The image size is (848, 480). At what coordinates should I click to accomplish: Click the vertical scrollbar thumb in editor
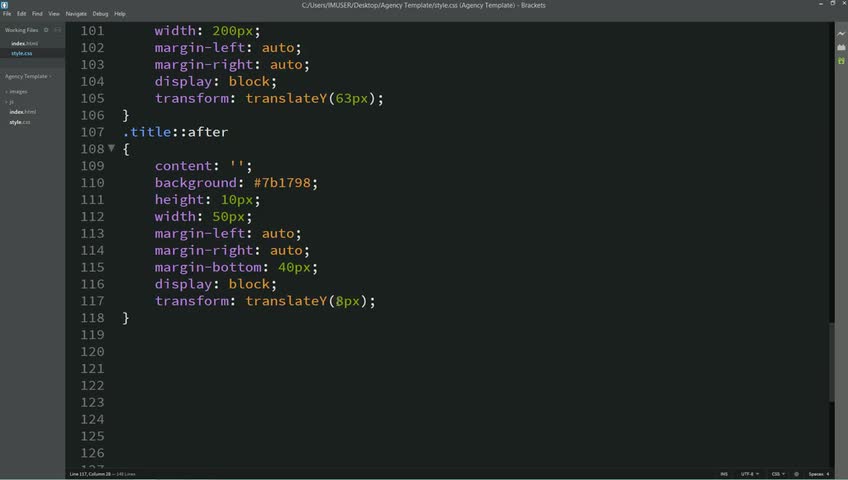(832, 362)
